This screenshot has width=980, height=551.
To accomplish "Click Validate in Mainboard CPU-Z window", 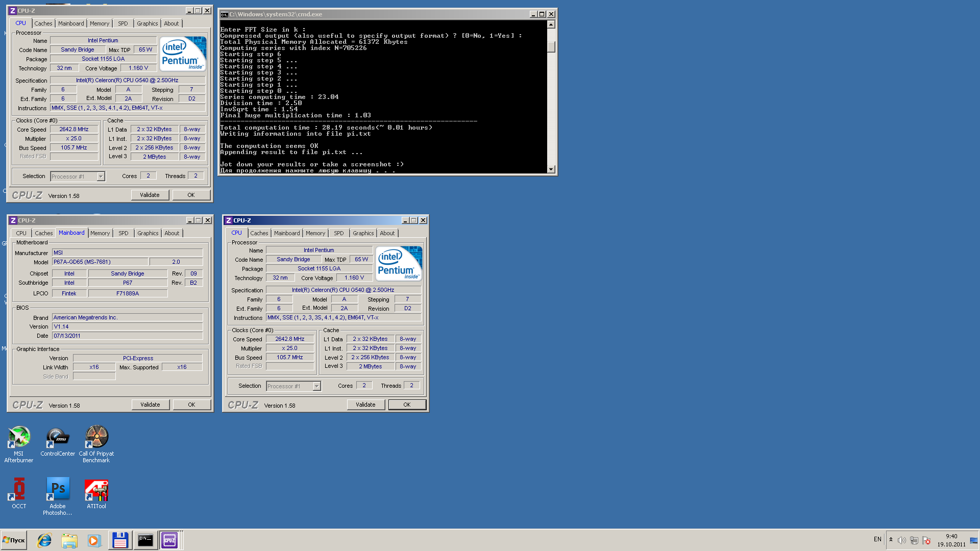I will pos(150,405).
